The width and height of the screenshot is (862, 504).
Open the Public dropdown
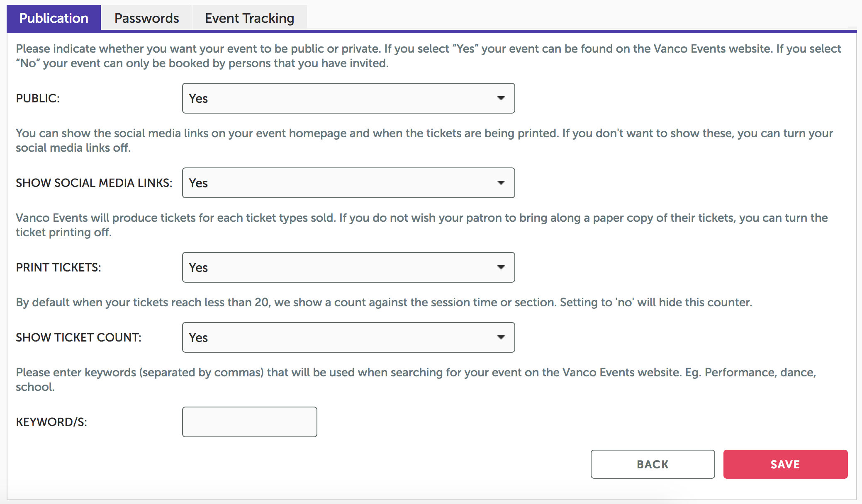pyautogui.click(x=348, y=98)
